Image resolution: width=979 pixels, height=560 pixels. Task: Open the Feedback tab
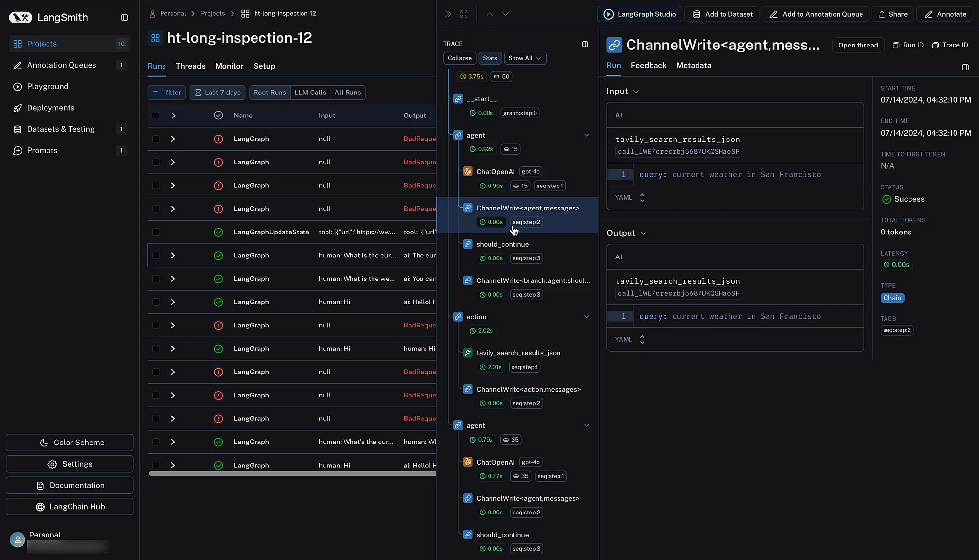tap(649, 66)
